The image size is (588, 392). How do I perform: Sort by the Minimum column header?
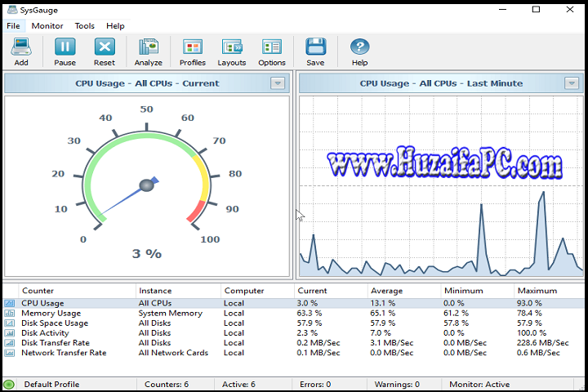point(478,291)
